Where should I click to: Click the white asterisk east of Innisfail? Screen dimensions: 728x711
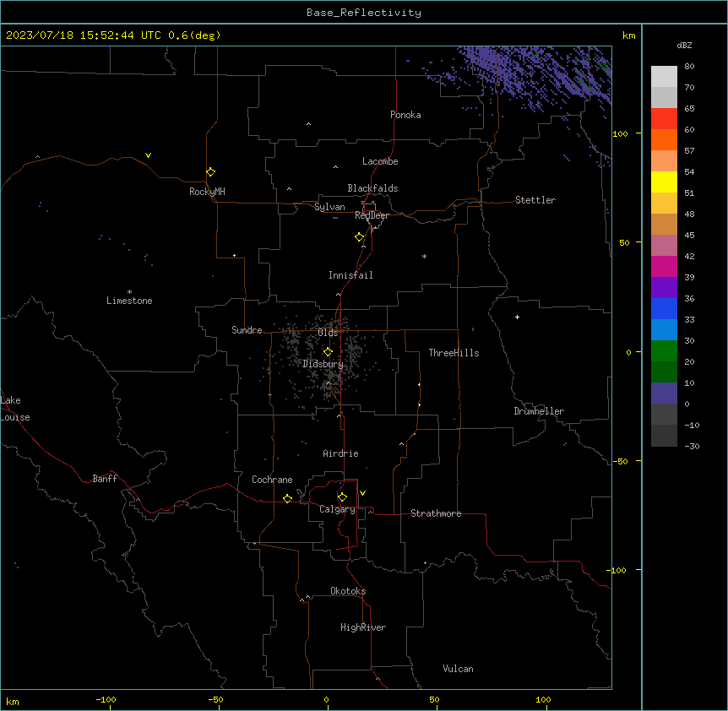click(x=424, y=256)
